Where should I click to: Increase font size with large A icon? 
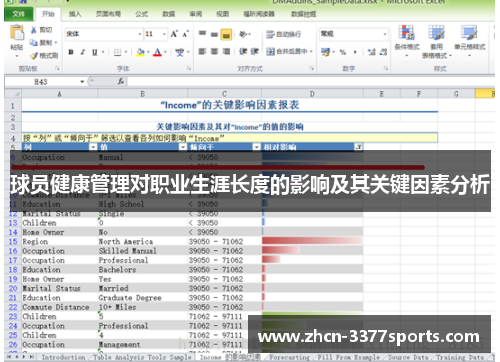[x=174, y=34]
